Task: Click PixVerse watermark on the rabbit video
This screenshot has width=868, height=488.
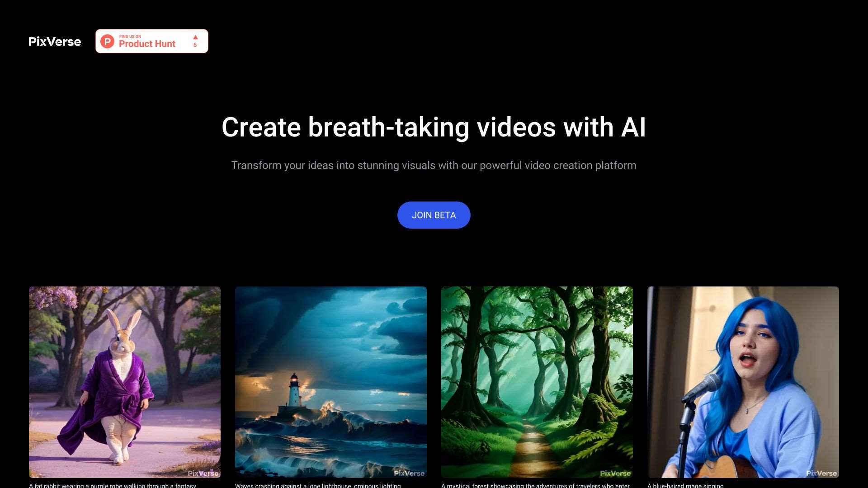Action: tap(203, 473)
